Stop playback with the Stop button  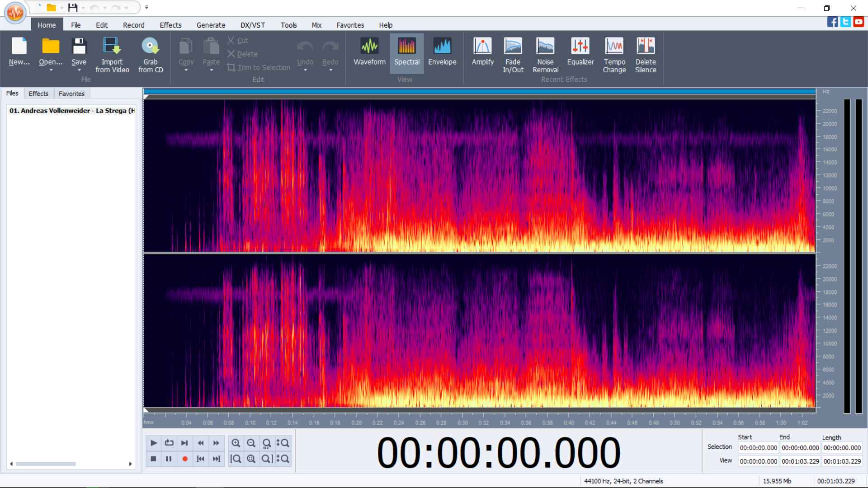[154, 459]
